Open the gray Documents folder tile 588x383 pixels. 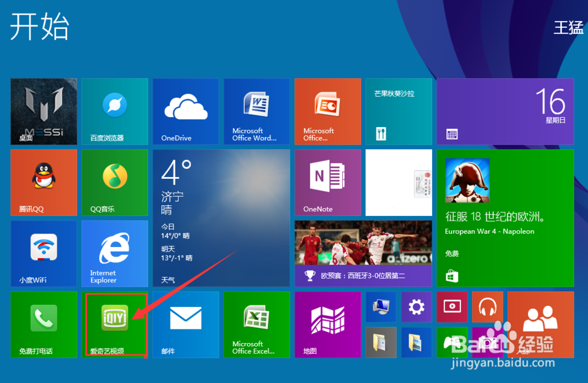(381, 342)
